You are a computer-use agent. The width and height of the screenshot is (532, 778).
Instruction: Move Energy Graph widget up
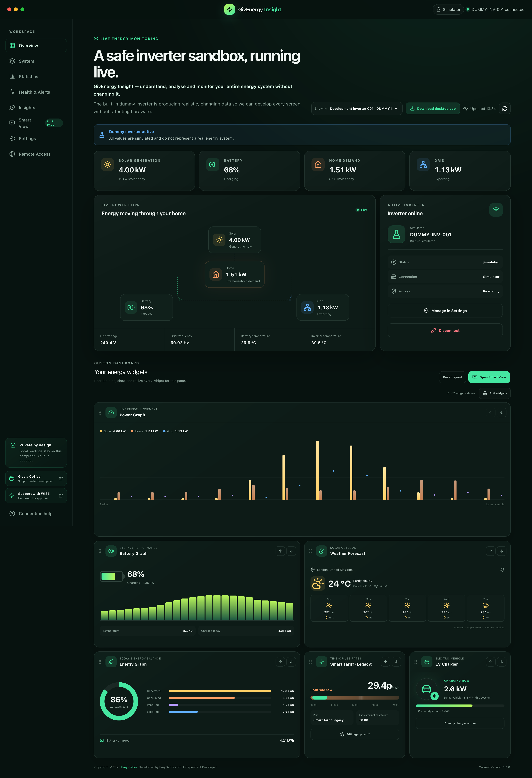280,662
